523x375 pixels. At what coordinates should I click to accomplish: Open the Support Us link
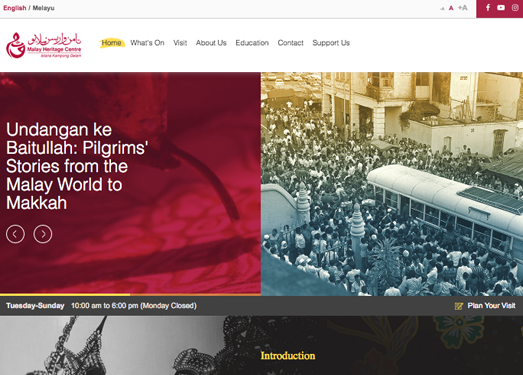tap(331, 43)
